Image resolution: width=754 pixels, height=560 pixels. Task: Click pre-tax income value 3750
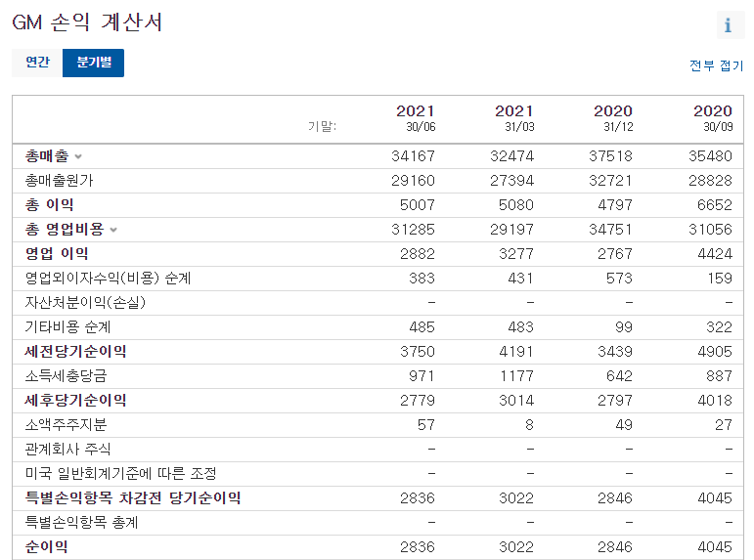pos(418,352)
